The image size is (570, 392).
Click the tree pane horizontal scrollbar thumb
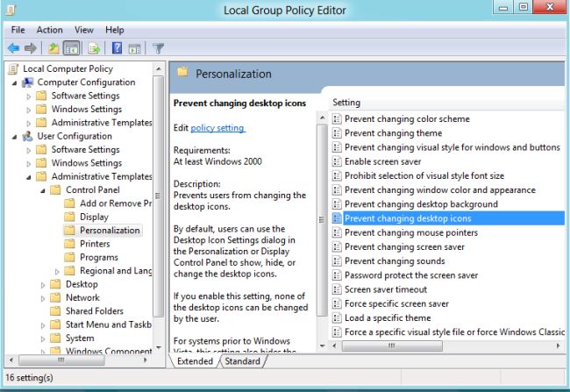(61, 360)
